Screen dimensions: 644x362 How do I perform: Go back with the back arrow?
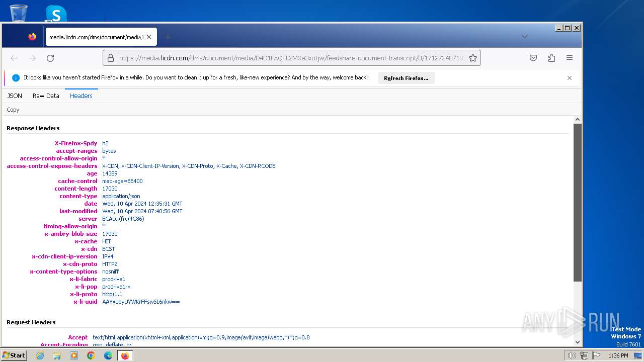14,58
